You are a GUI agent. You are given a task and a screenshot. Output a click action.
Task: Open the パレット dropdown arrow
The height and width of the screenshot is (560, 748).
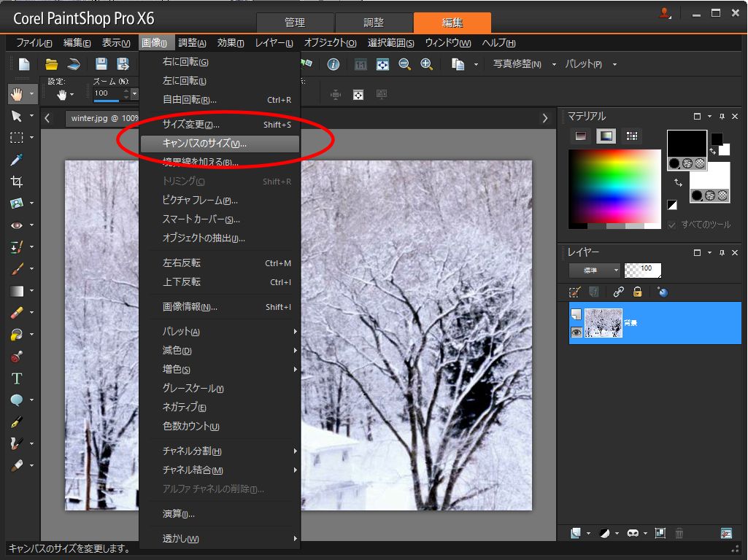[x=614, y=64]
